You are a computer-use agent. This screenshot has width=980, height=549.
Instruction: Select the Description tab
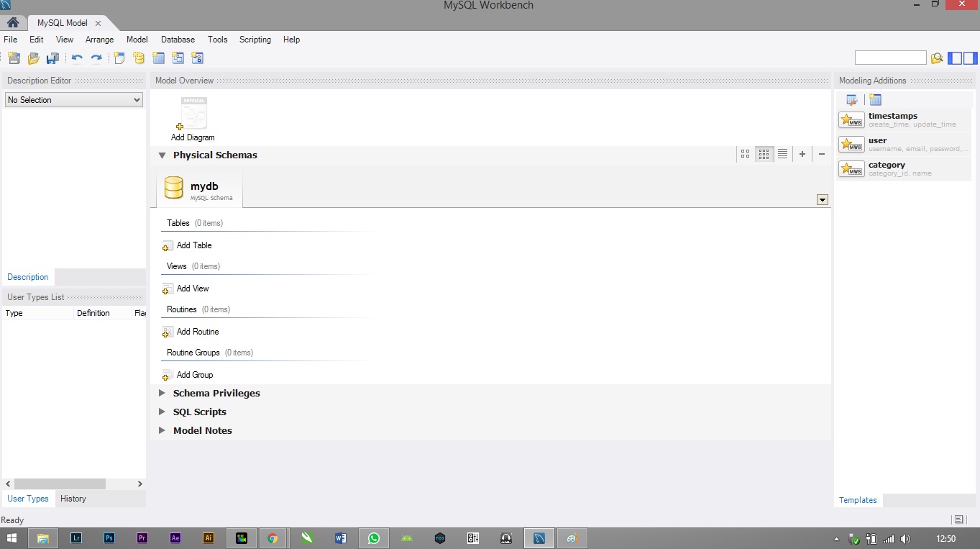28,277
